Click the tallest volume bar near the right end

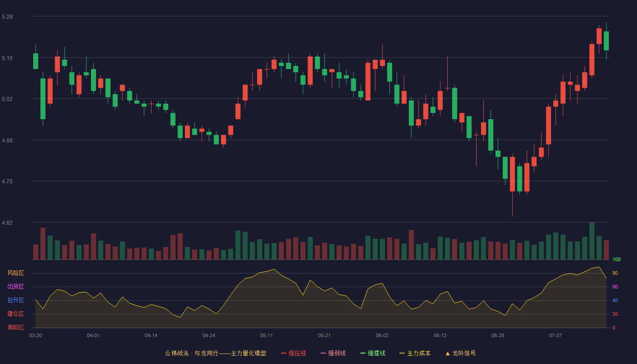591,241
